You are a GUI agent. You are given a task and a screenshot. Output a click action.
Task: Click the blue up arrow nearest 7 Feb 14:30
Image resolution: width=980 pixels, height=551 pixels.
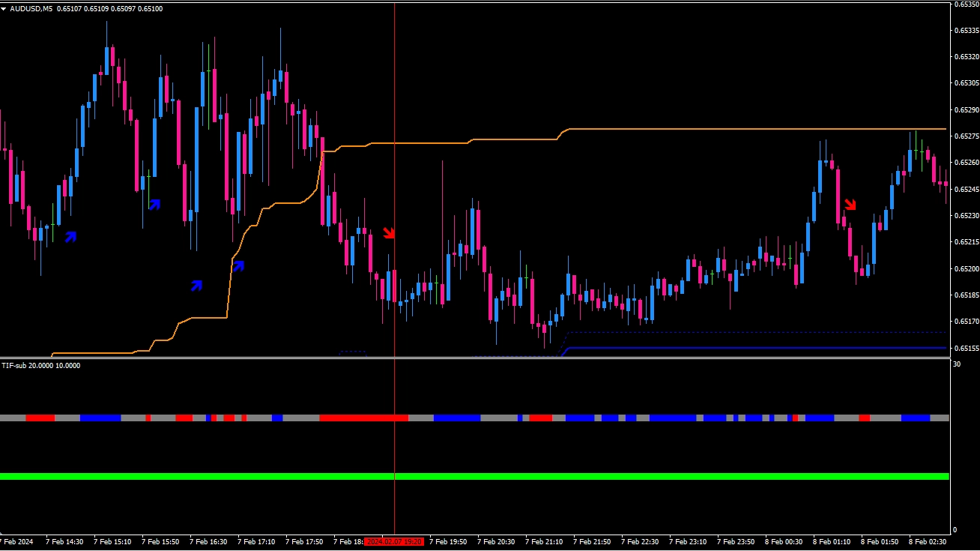click(x=70, y=237)
